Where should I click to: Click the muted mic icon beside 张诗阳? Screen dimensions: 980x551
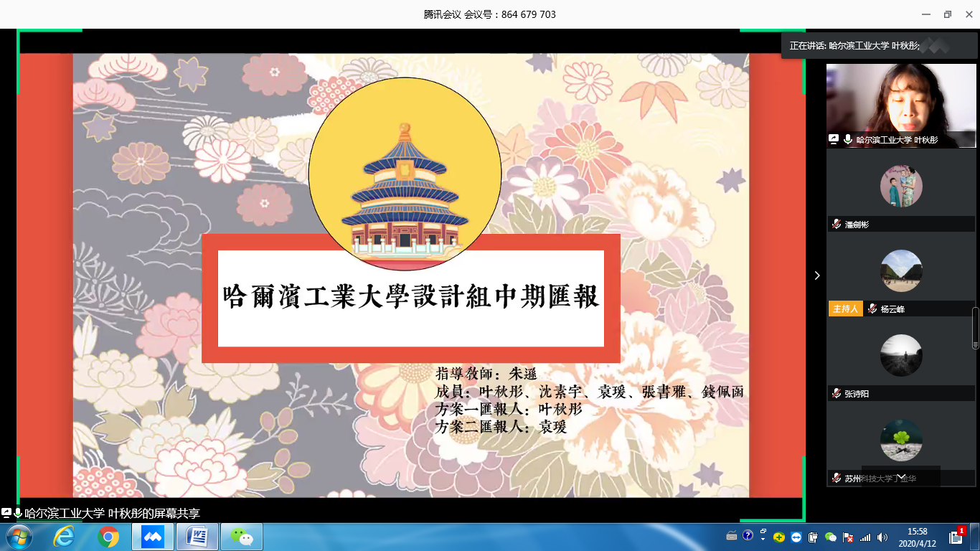[x=836, y=394]
